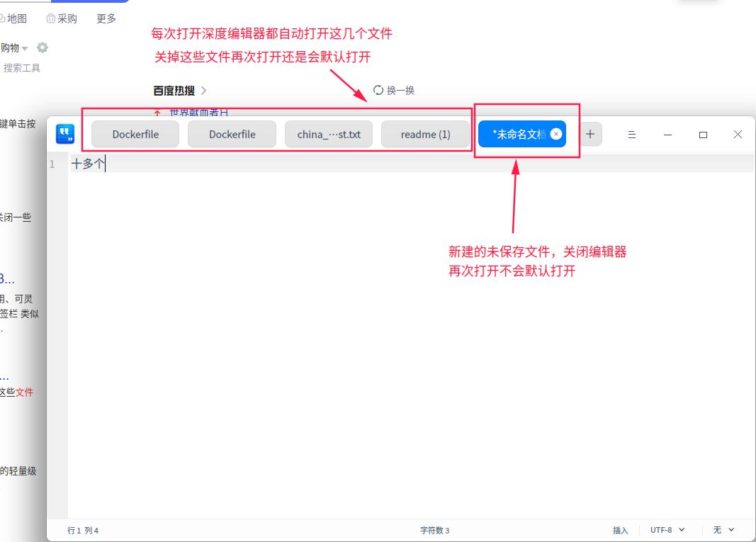
Task: Close the unsaved 未命名文档 tab
Action: click(x=557, y=133)
